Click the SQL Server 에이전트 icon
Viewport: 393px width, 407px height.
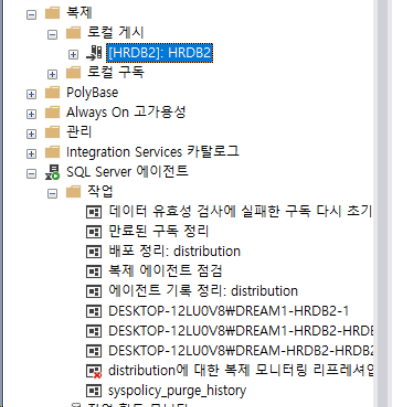[x=53, y=172]
